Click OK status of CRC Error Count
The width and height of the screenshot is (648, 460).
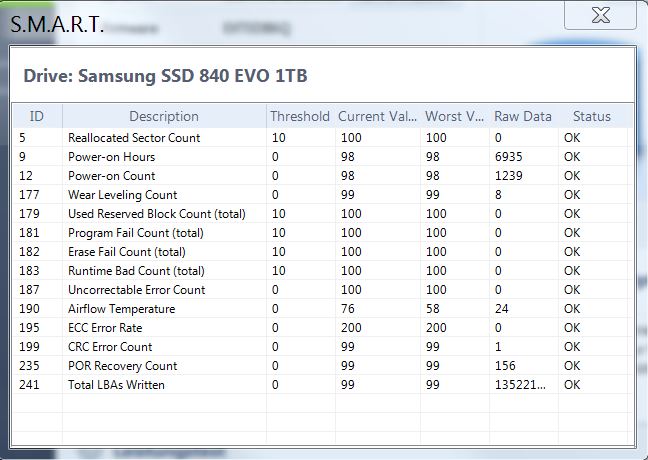(x=572, y=347)
